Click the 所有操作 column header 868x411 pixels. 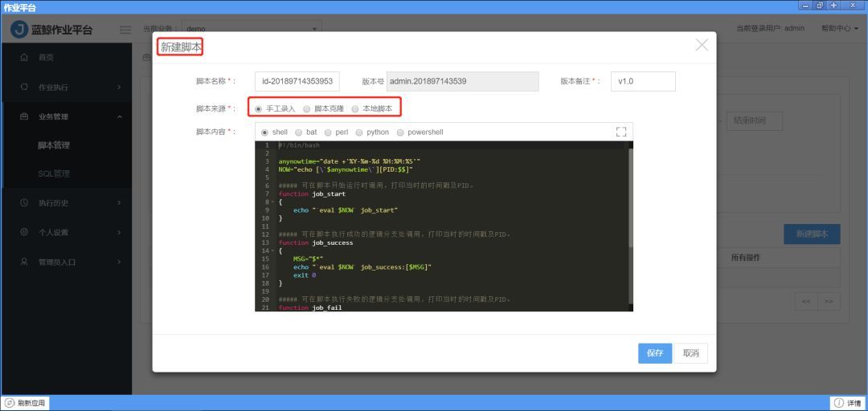745,258
